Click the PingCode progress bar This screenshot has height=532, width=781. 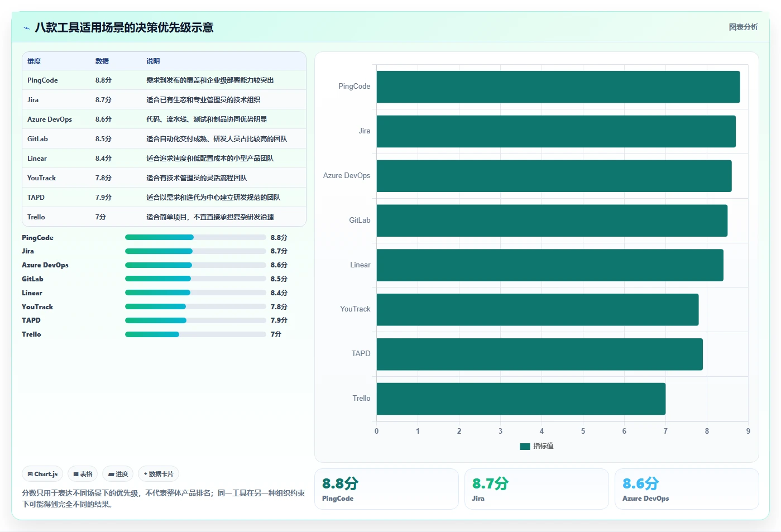195,237
